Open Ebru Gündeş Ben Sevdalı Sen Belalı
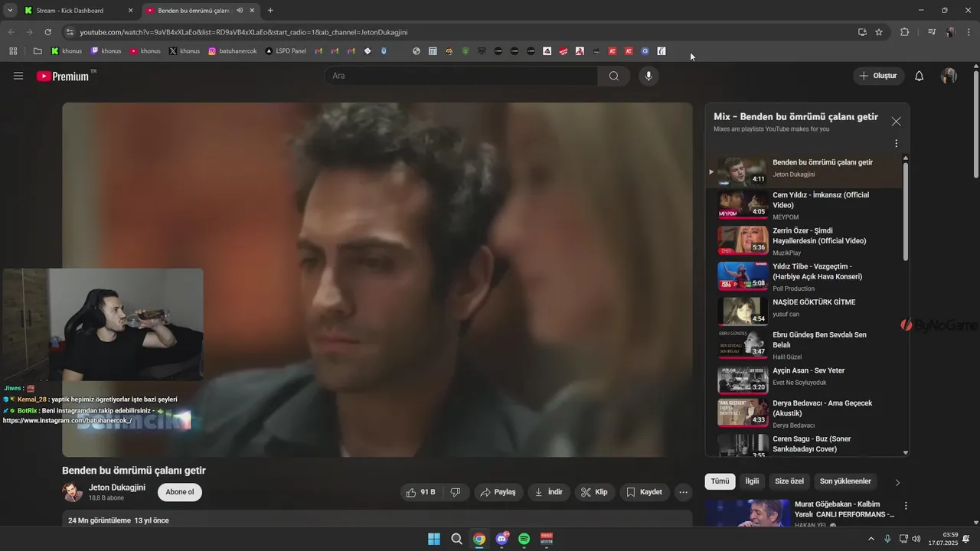980x551 pixels. pos(804,345)
